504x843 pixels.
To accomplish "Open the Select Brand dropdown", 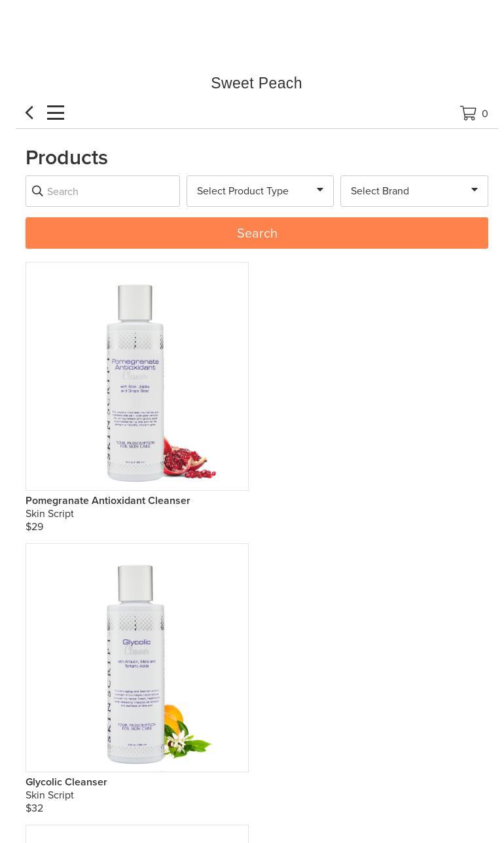I will click(x=414, y=191).
